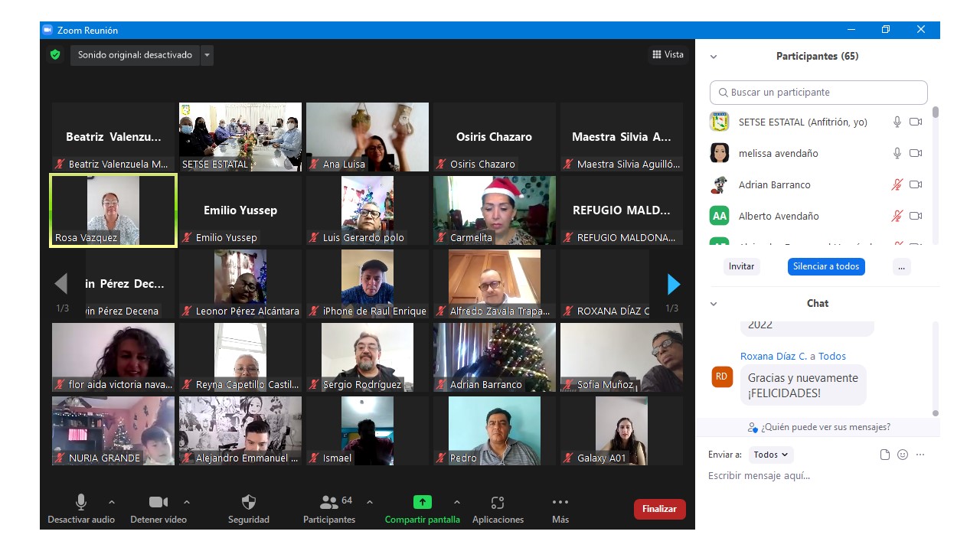
Task: Expand audio options arrow beside microphone
Action: [x=112, y=502]
